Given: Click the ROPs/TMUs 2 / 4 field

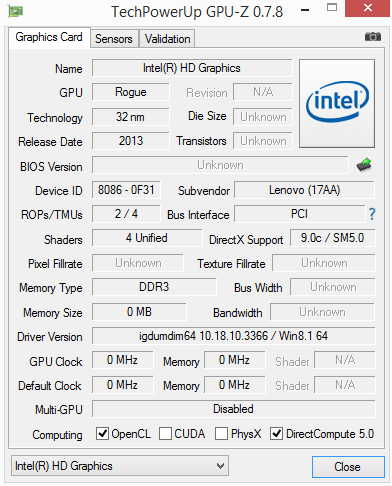Looking at the screenshot, I should 126,214.
